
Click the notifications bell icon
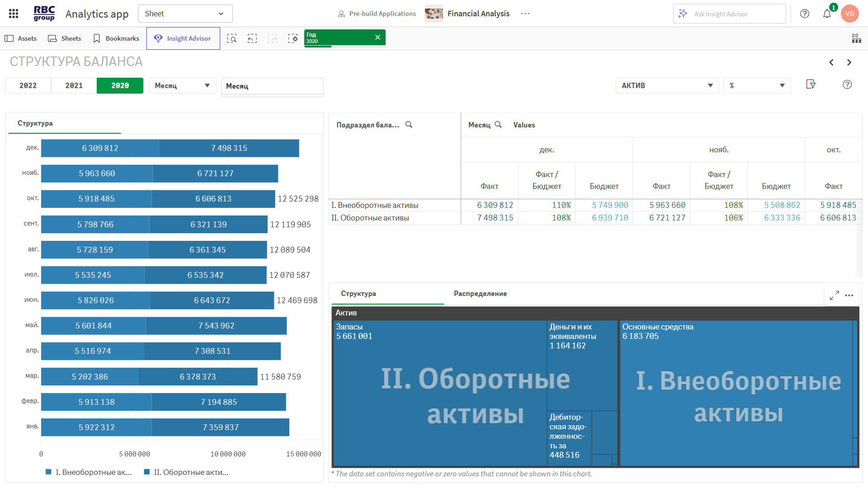(827, 14)
